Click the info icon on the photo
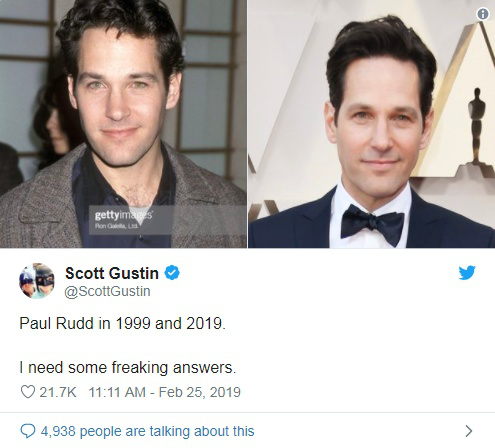Viewport: 495px width, 448px height. [x=483, y=14]
